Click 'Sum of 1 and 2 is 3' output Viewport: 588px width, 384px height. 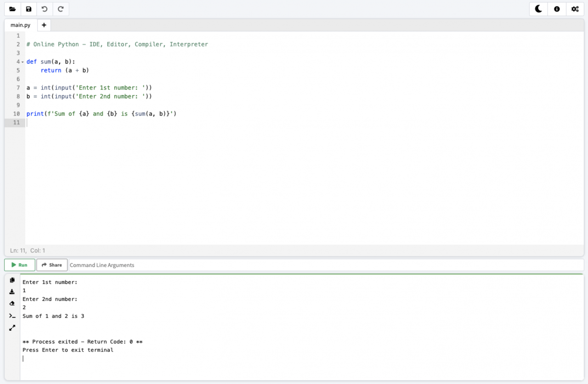[x=53, y=316]
